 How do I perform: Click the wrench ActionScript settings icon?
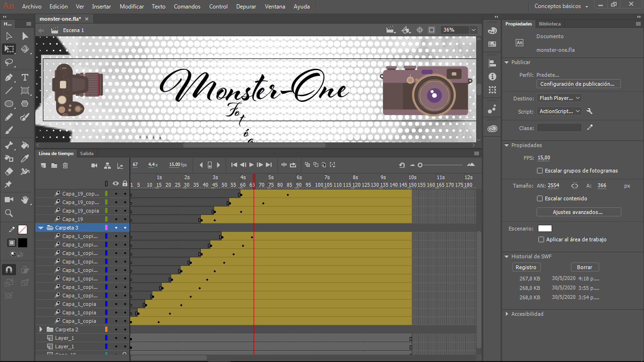[589, 111]
